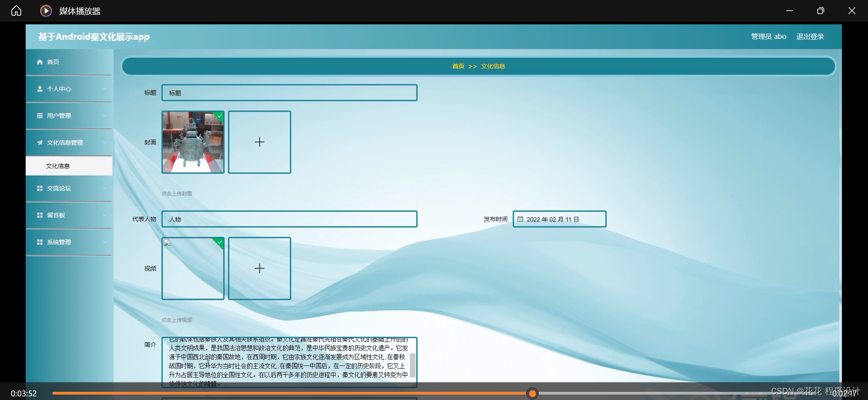Click the house icon beside 首页 in sidebar

(40, 62)
